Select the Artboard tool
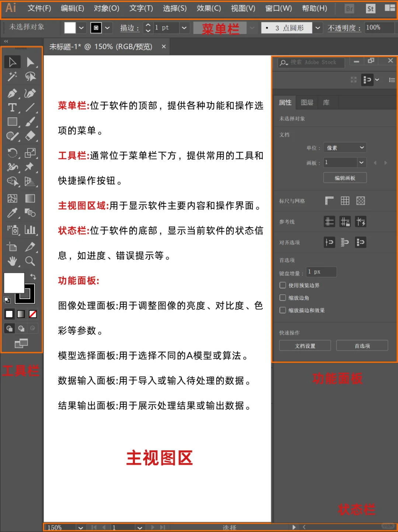 12,247
